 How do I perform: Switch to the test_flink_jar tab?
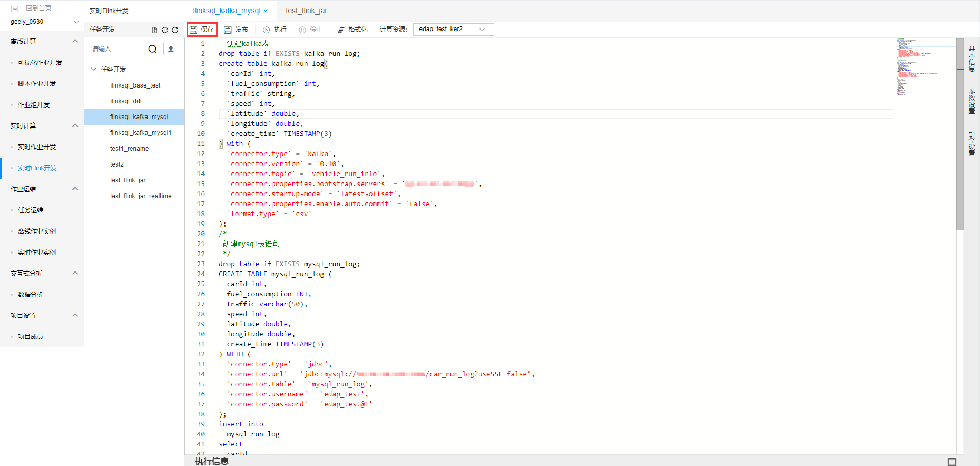click(x=306, y=11)
